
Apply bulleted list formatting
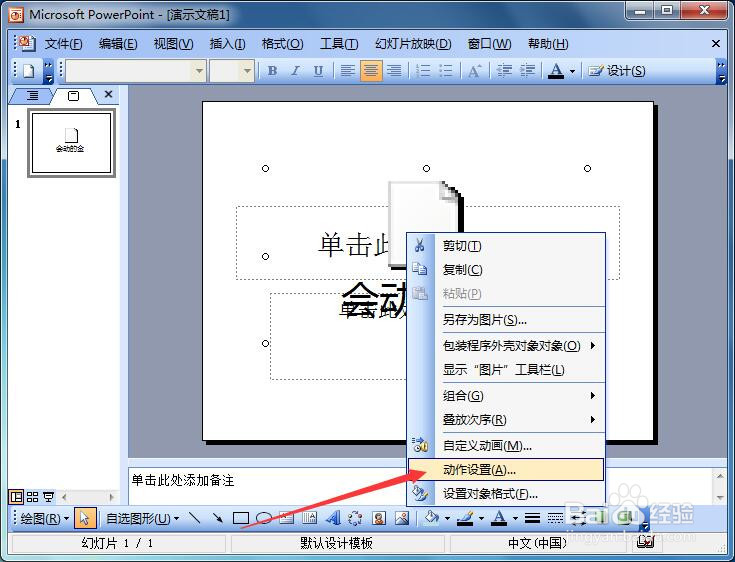[446, 71]
